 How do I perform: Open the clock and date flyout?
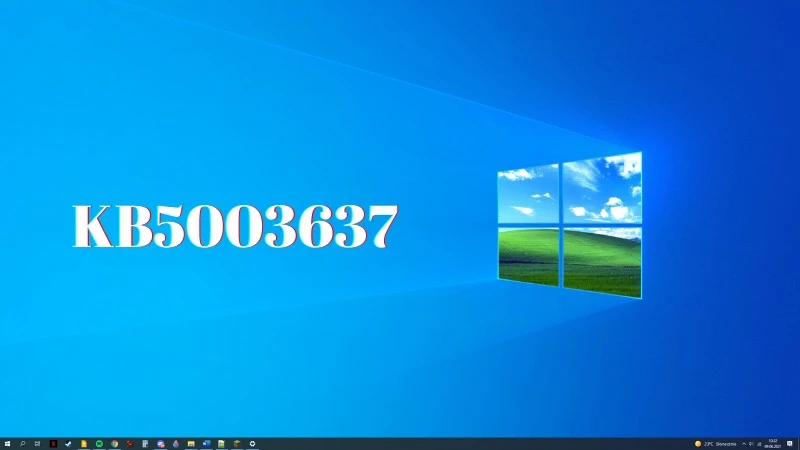[772, 444]
